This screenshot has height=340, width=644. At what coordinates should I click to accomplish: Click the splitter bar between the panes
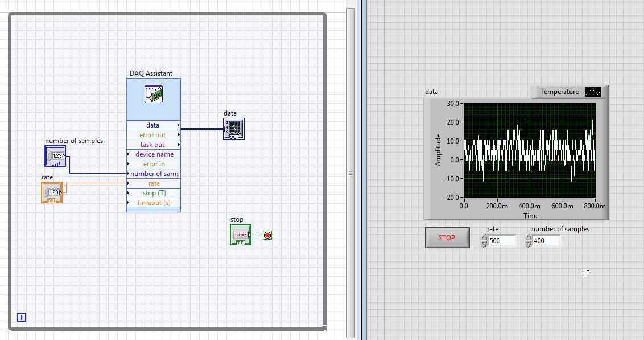point(351,173)
